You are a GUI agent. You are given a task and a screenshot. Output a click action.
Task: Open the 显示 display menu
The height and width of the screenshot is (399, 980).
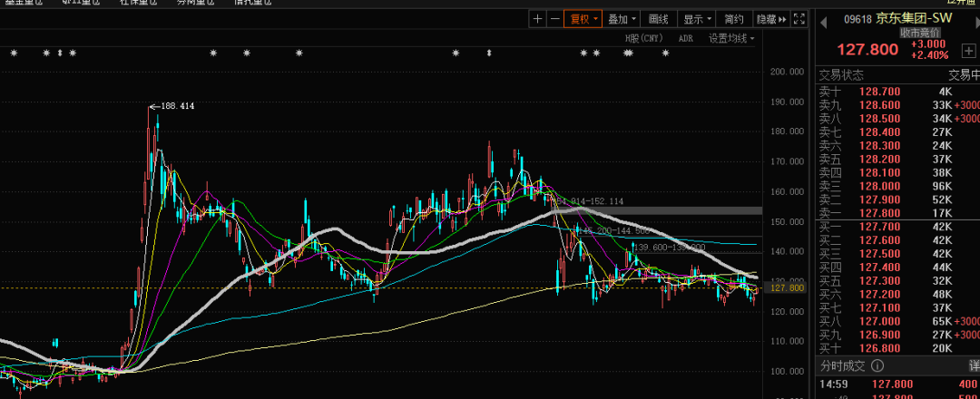click(x=696, y=19)
